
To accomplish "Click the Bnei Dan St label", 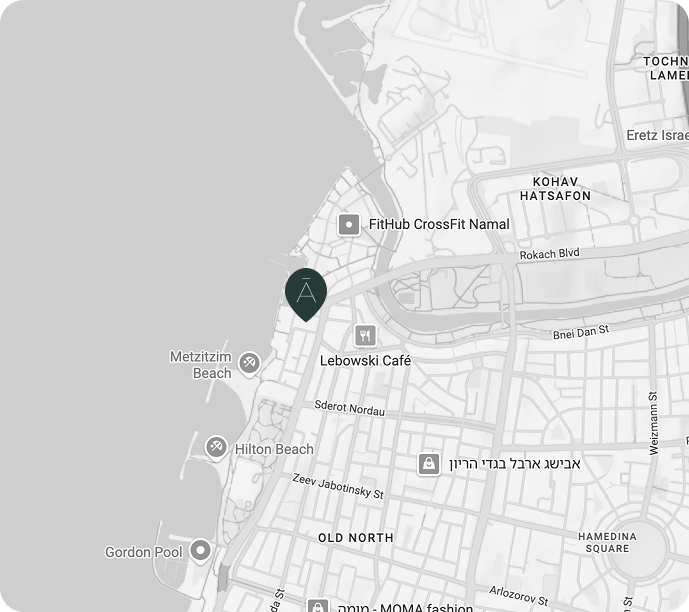I will [x=581, y=332].
